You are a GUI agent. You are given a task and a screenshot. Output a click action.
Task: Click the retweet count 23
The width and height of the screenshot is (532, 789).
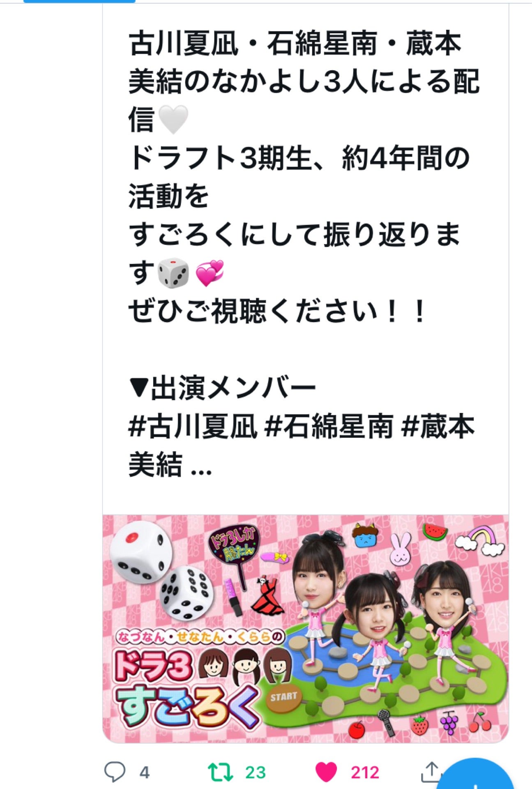256,773
